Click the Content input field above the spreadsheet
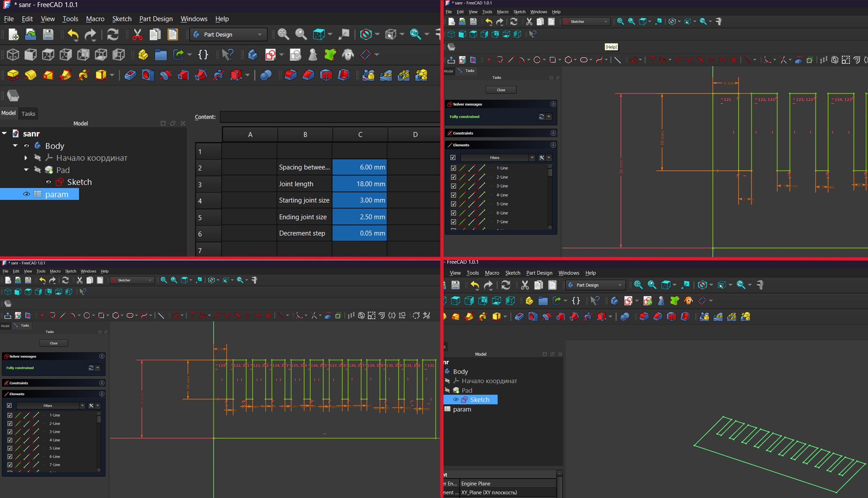Screen dimensions: 868x498 point(329,117)
